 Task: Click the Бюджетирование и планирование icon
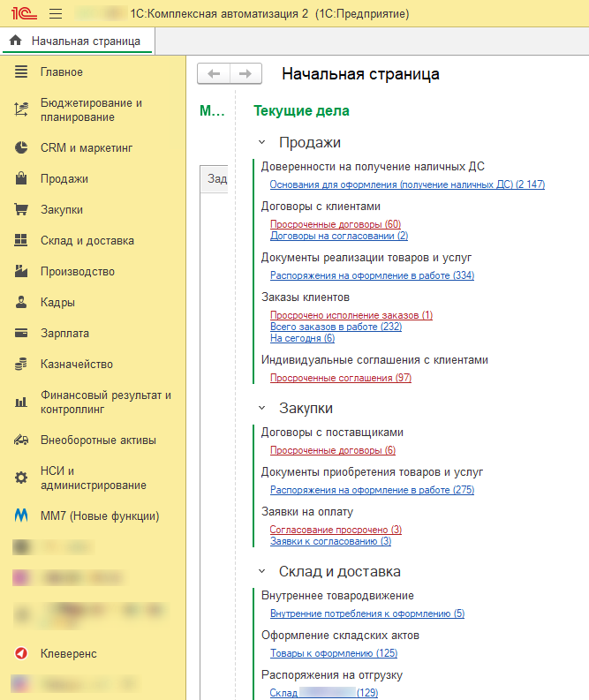(x=21, y=109)
